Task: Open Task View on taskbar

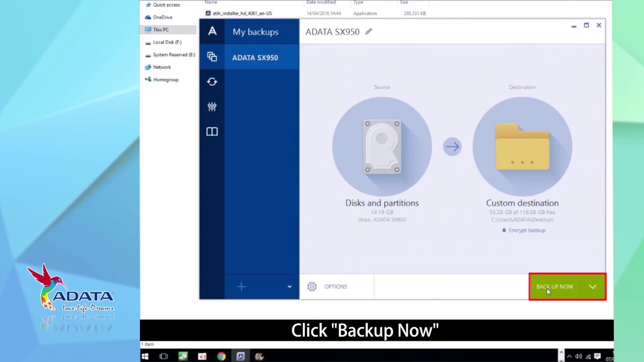Action: [164, 356]
